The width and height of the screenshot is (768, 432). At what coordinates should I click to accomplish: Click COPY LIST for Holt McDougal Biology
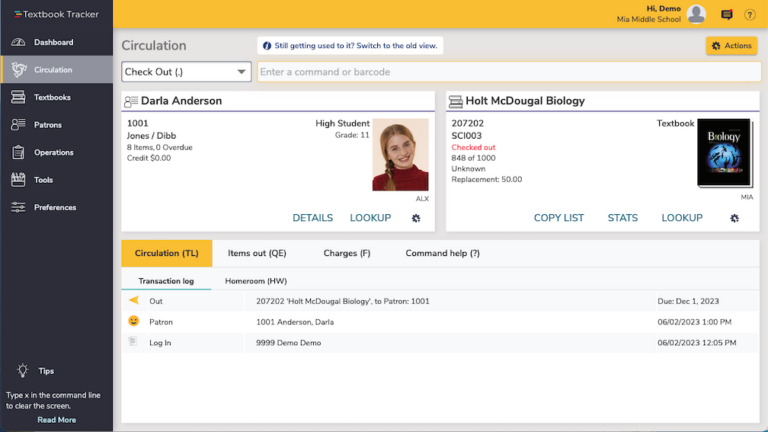(558, 218)
